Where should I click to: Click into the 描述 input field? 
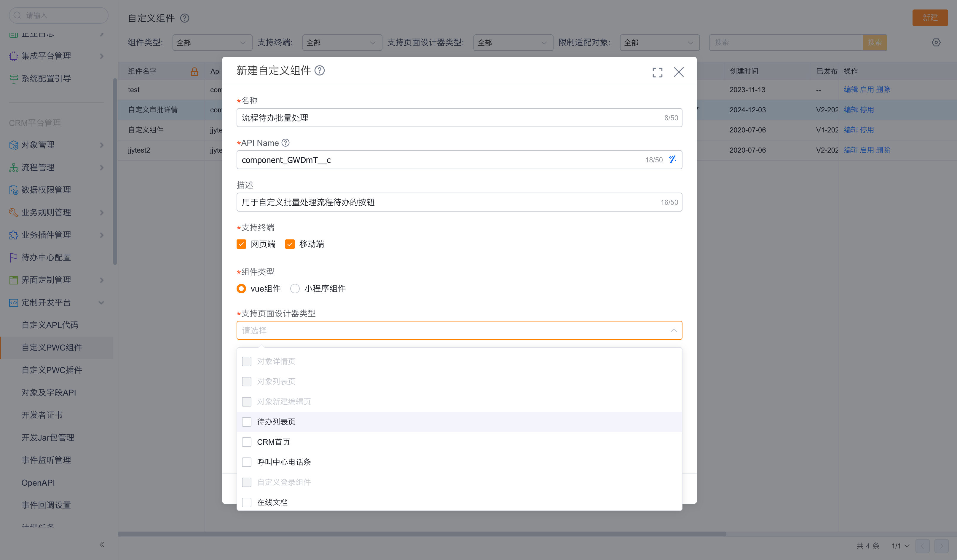point(448,202)
